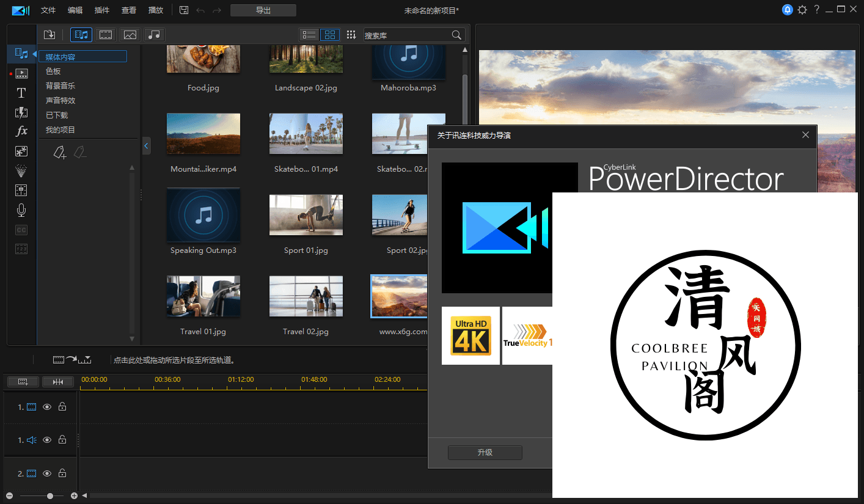This screenshot has width=864, height=504.
Task: Switch library to thumbnail grid view
Action: [x=330, y=35]
